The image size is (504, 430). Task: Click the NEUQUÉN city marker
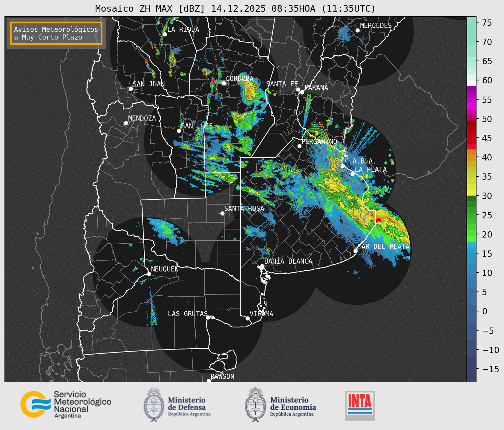point(149,274)
